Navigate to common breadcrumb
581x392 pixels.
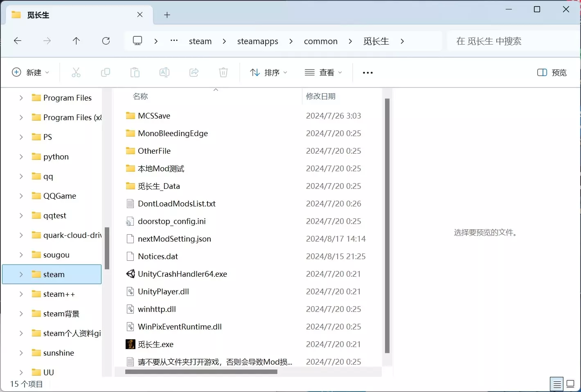pyautogui.click(x=321, y=41)
